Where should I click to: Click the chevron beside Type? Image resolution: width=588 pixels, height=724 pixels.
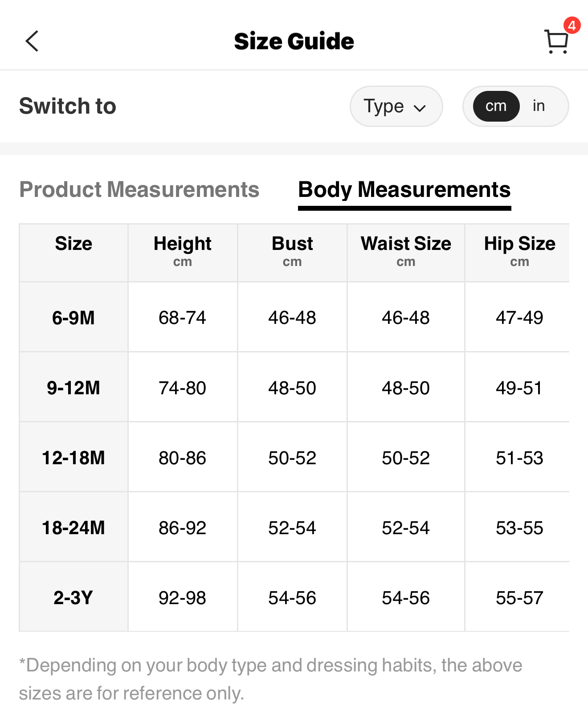click(420, 108)
